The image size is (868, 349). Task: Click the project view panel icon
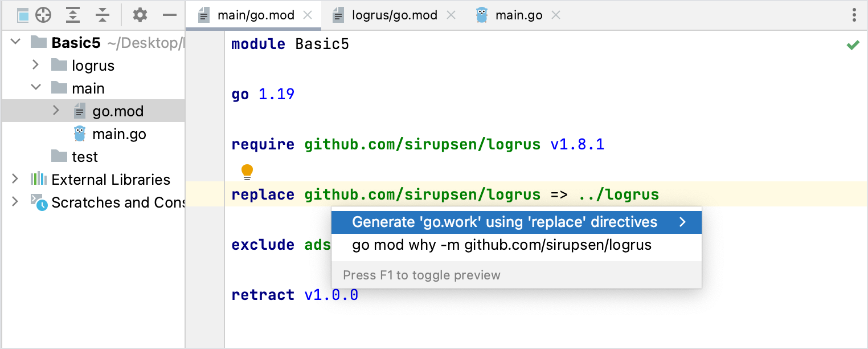23,15
